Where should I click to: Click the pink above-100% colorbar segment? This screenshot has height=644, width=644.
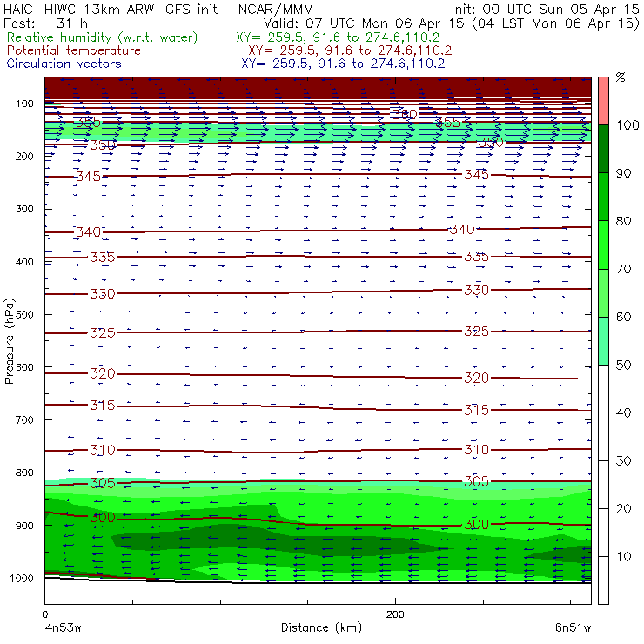tap(603, 101)
